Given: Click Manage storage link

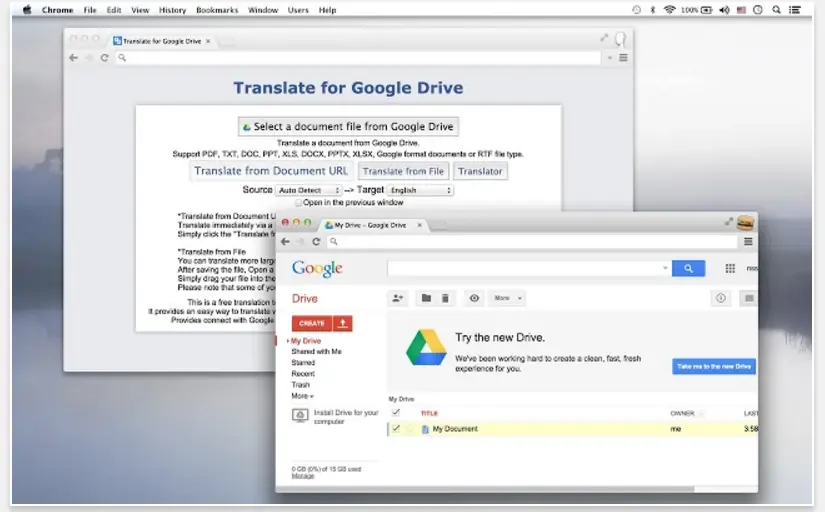Looking at the screenshot, I should coord(303,476).
